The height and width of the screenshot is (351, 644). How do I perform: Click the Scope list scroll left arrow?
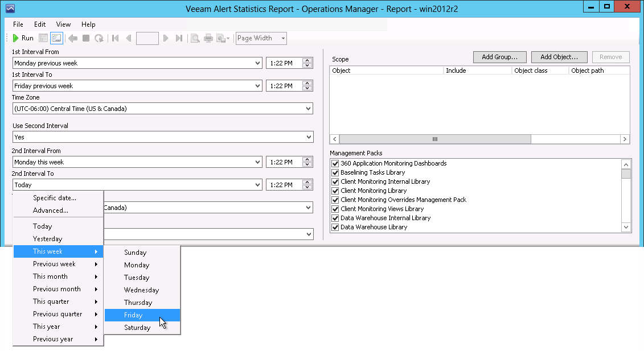[335, 139]
